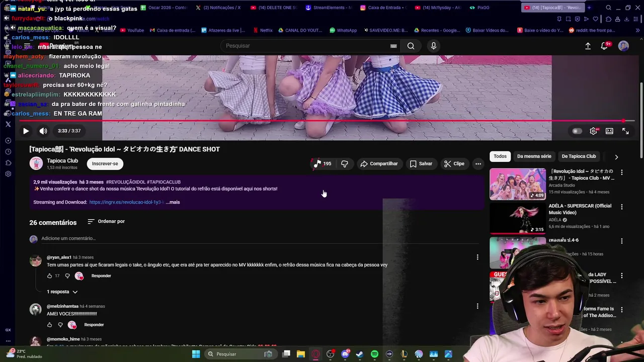Open YouTube notifications bell
This screenshot has width=644, height=362.
point(604,46)
